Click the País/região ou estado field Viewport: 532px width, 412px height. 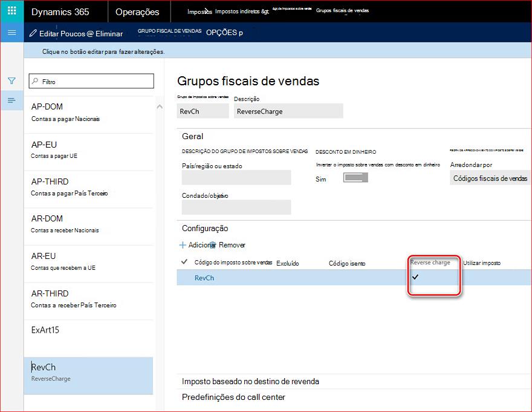click(x=236, y=177)
